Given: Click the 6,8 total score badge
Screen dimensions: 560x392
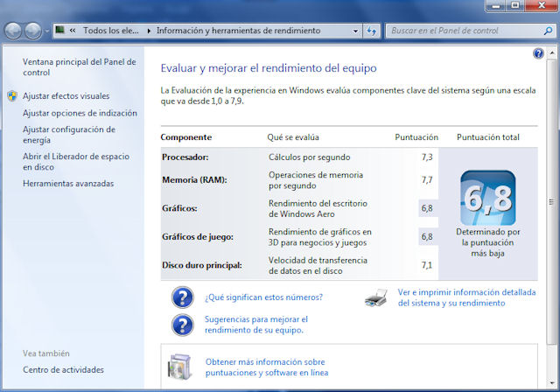Looking at the screenshot, I should [488, 198].
